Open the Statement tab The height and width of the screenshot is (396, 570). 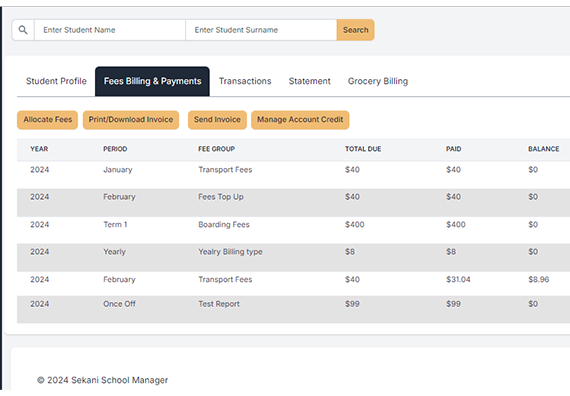point(309,81)
